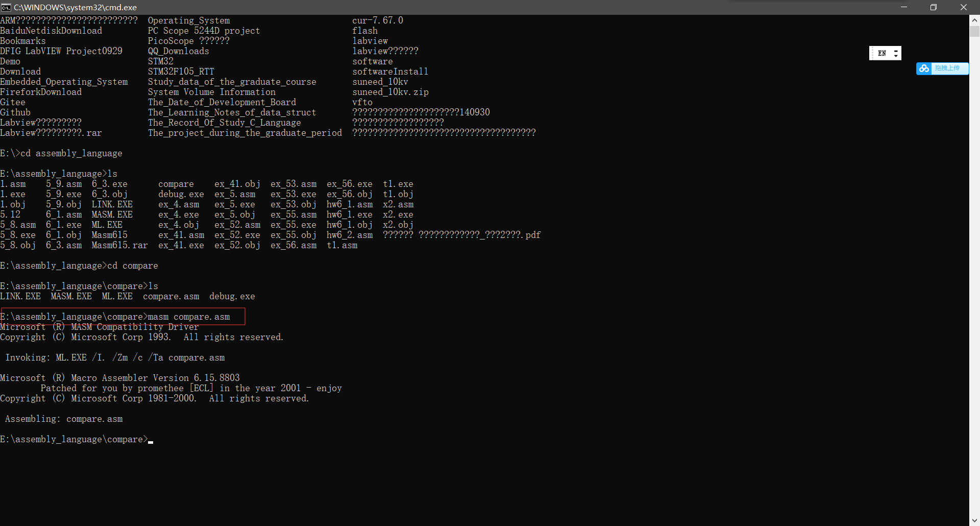The width and height of the screenshot is (980, 526).
Task: Click 'compare.asm' in the compare folder listing
Action: coord(171,296)
